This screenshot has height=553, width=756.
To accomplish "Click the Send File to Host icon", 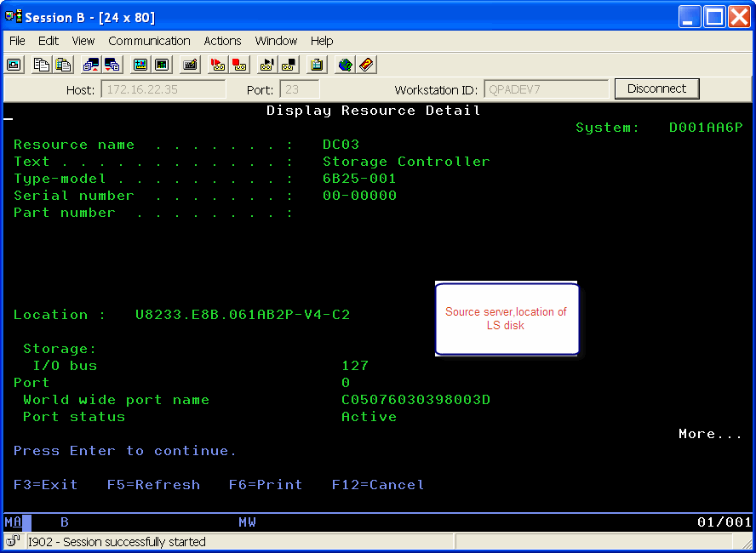I will (90, 65).
